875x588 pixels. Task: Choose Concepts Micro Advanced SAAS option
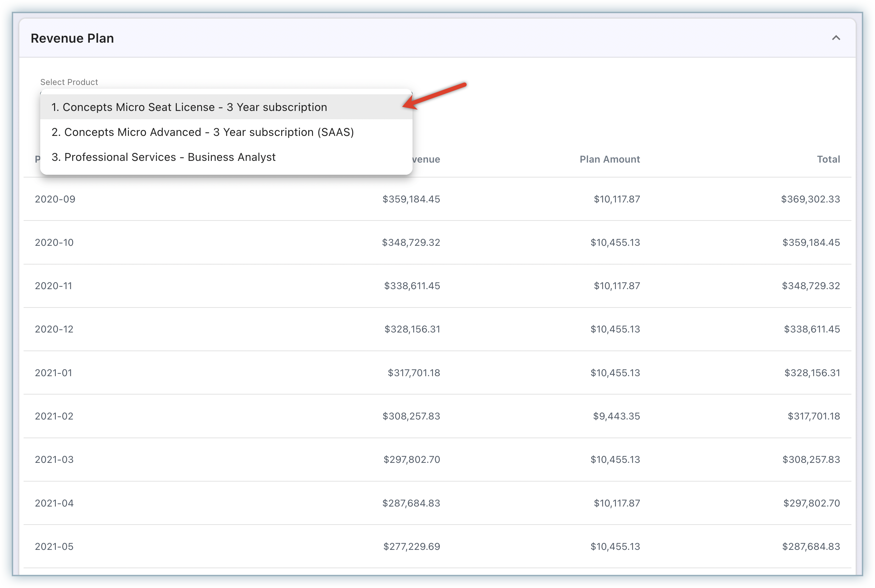[202, 132]
